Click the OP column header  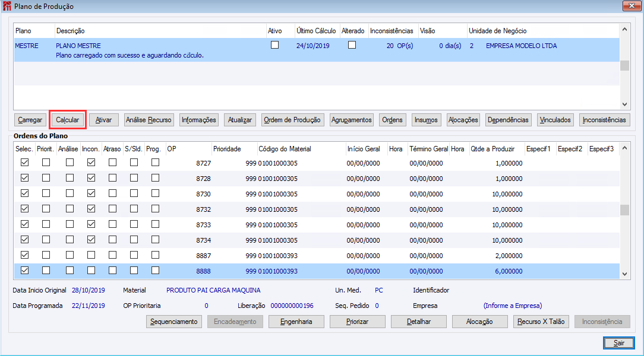[x=188, y=149]
